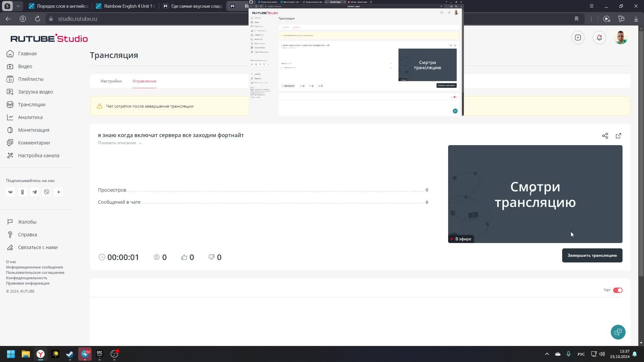Click the studio.rutube.ru address bar
Image resolution: width=644 pixels, height=362 pixels.
click(x=77, y=19)
